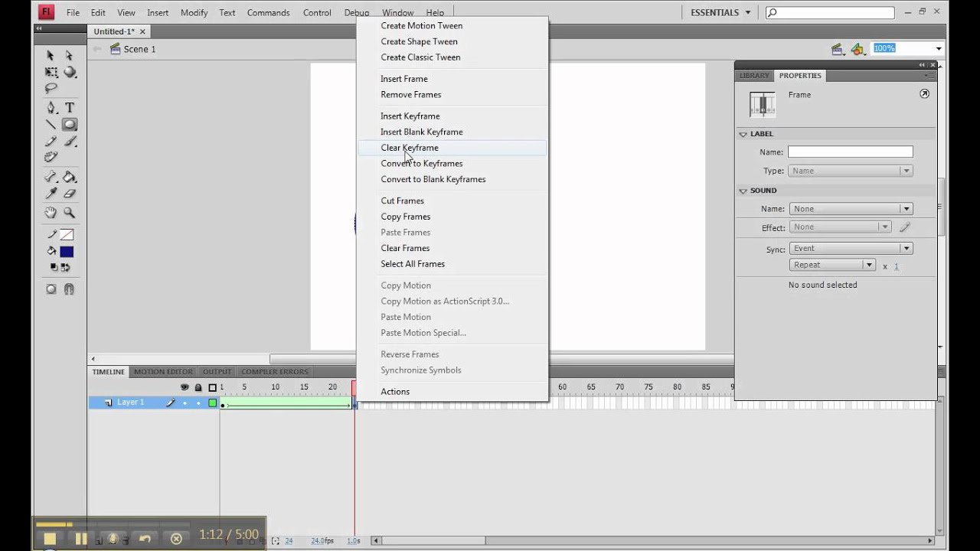
Task: Select the Brush tool
Action: [x=70, y=142]
